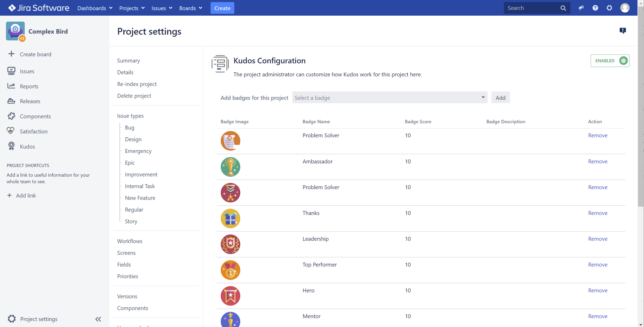Click the notifications megaphone icon
The height and width of the screenshot is (327, 644).
point(581,8)
